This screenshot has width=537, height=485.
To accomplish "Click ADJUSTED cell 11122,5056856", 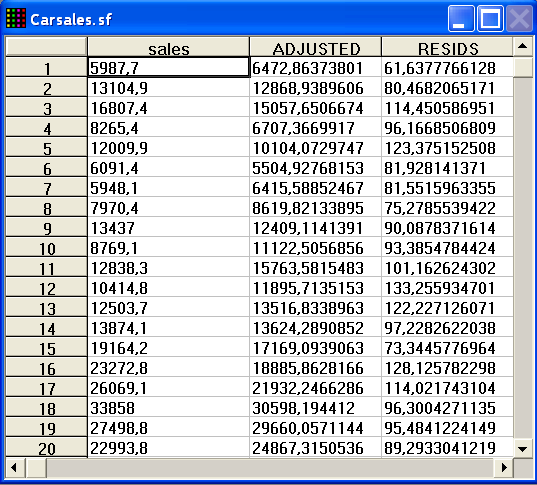I will tap(315, 247).
